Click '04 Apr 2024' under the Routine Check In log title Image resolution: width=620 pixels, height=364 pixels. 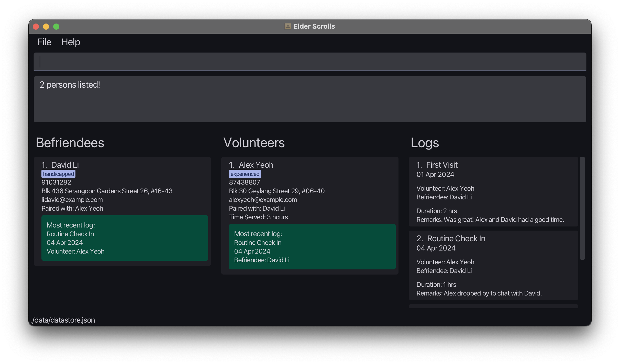[x=436, y=248]
